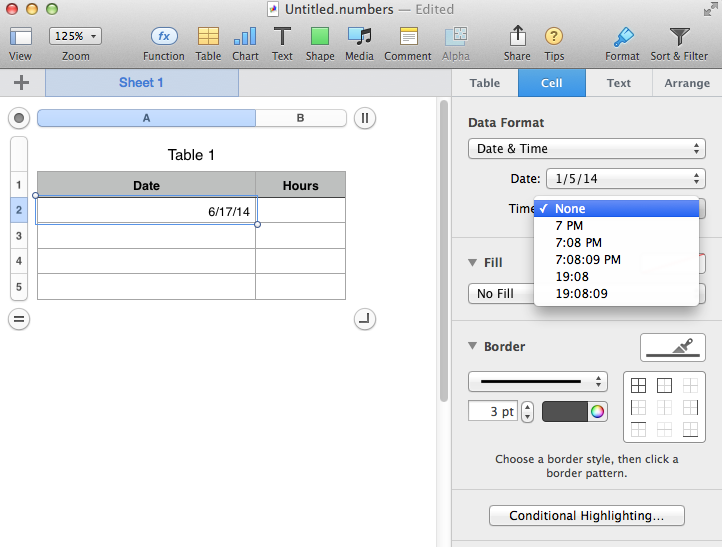722x547 pixels.
Task: Click the table resize corner handle
Action: click(365, 319)
